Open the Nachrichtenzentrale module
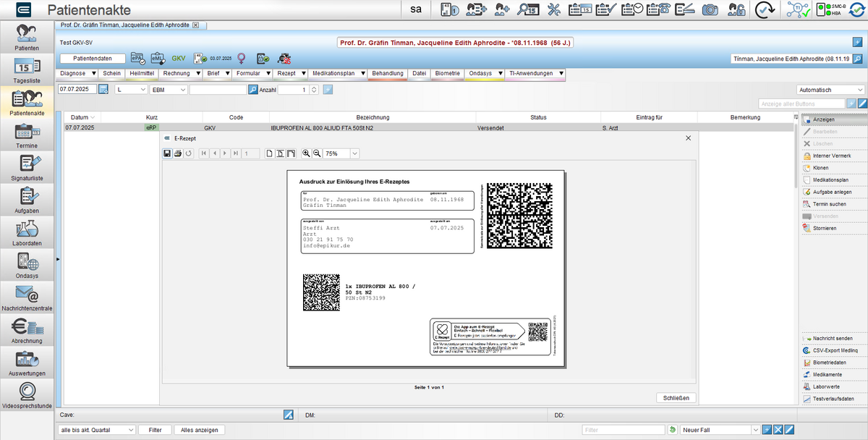 coord(27,298)
